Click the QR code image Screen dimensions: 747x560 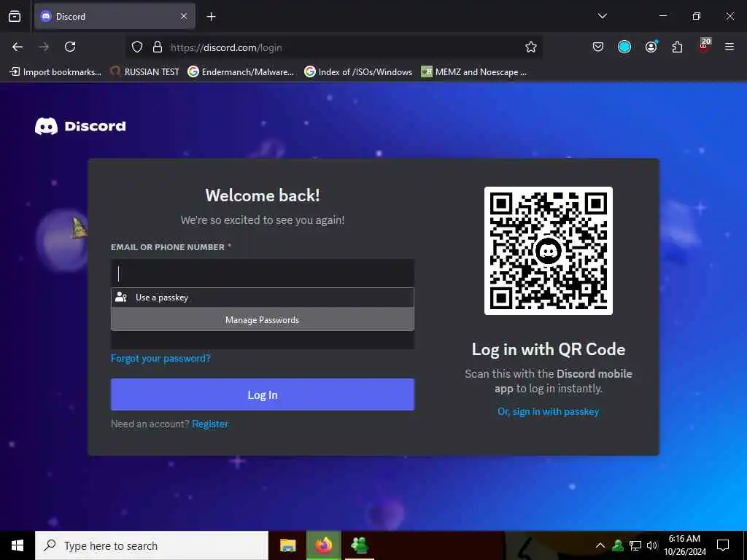point(549,251)
